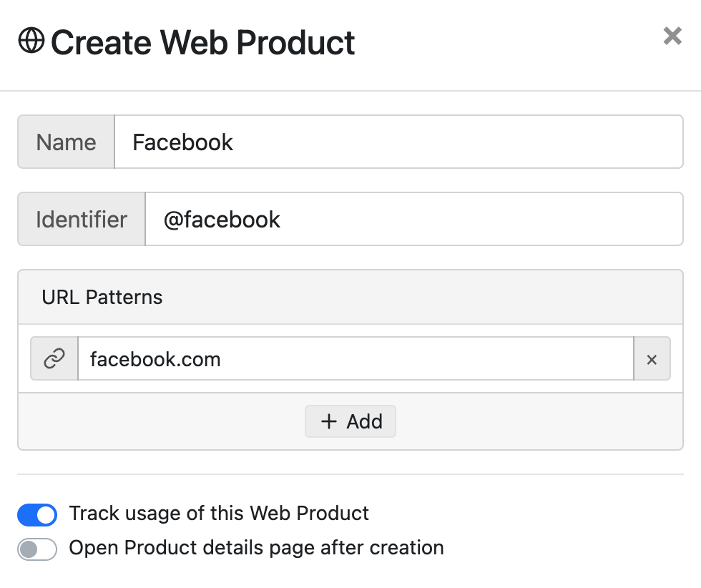Click the plus icon in the Add button
This screenshot has width=701, height=588.
[328, 421]
